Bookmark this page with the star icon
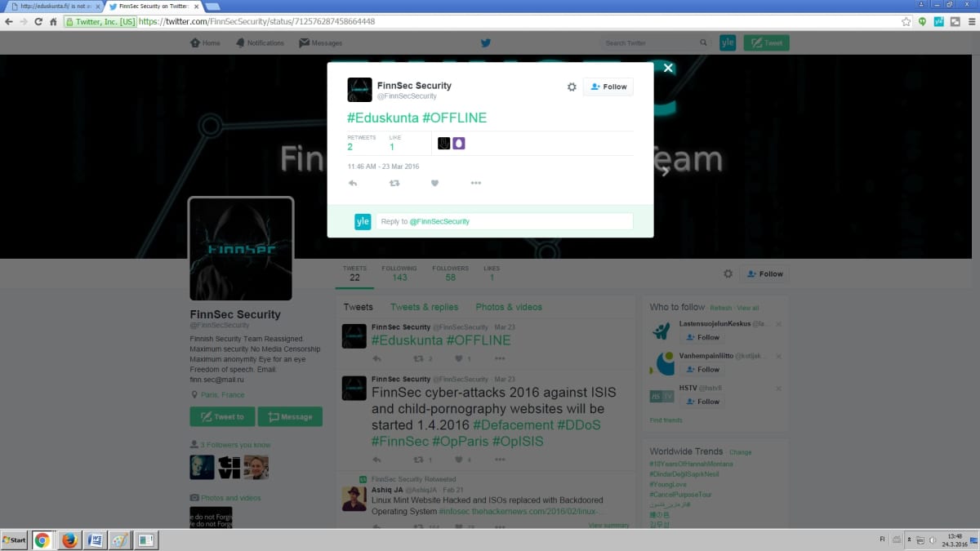This screenshot has width=980, height=551. point(906,22)
